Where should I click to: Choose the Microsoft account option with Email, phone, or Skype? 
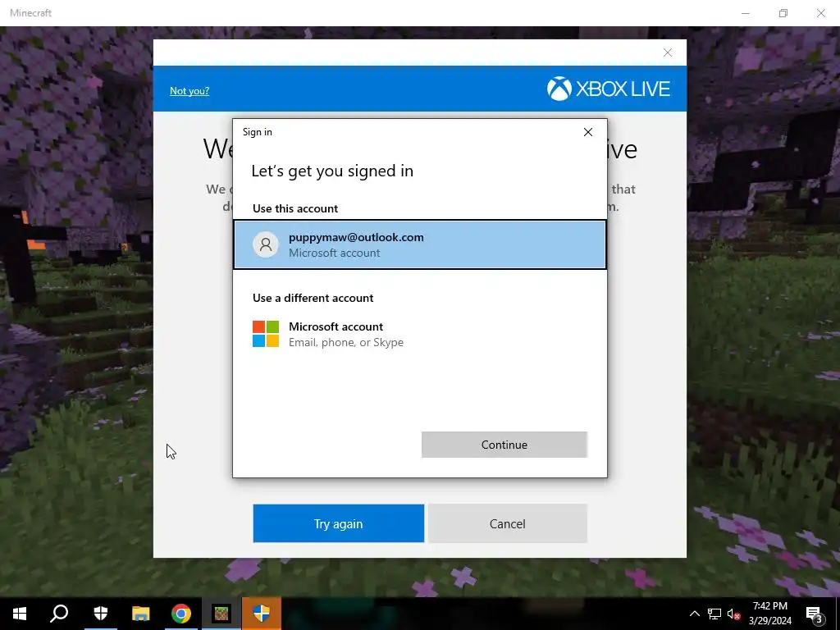[x=420, y=335]
